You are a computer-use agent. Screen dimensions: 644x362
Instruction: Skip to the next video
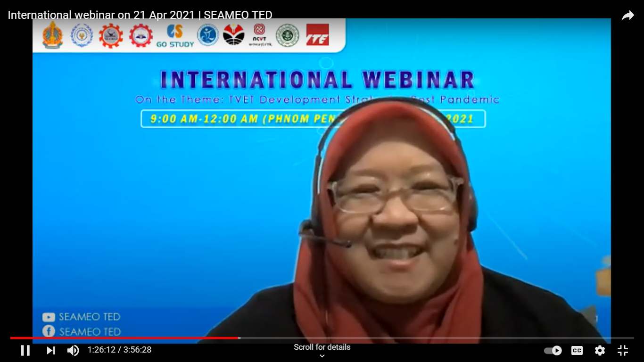point(50,350)
